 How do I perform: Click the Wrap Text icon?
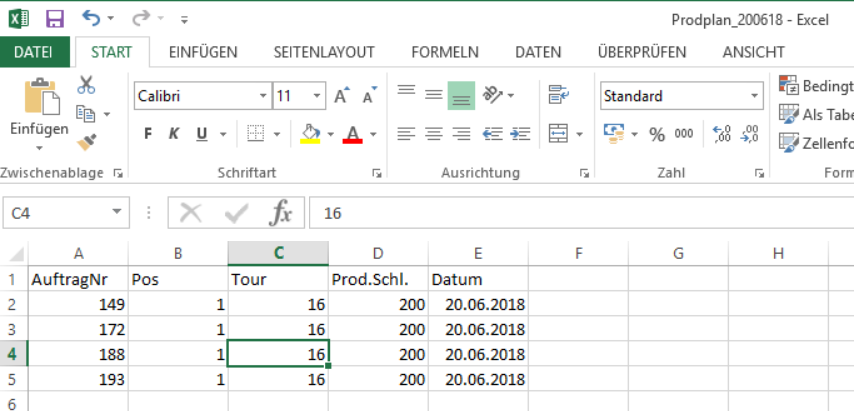pyautogui.click(x=558, y=95)
